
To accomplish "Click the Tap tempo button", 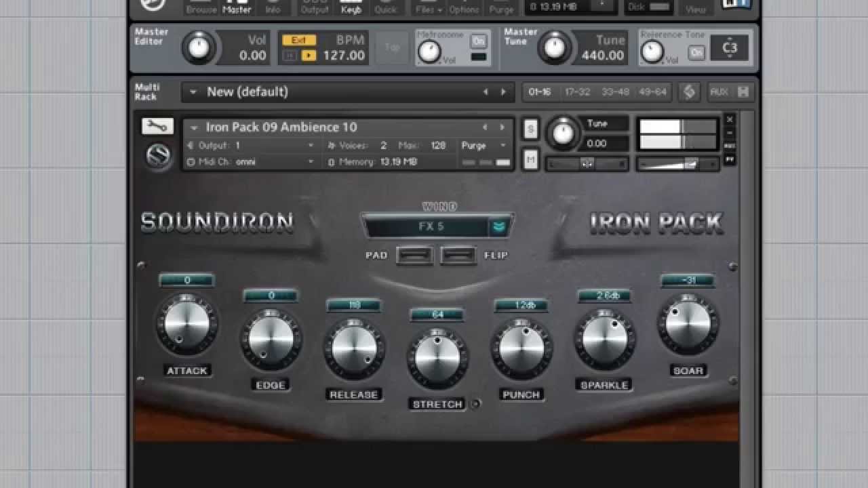I will (x=392, y=47).
